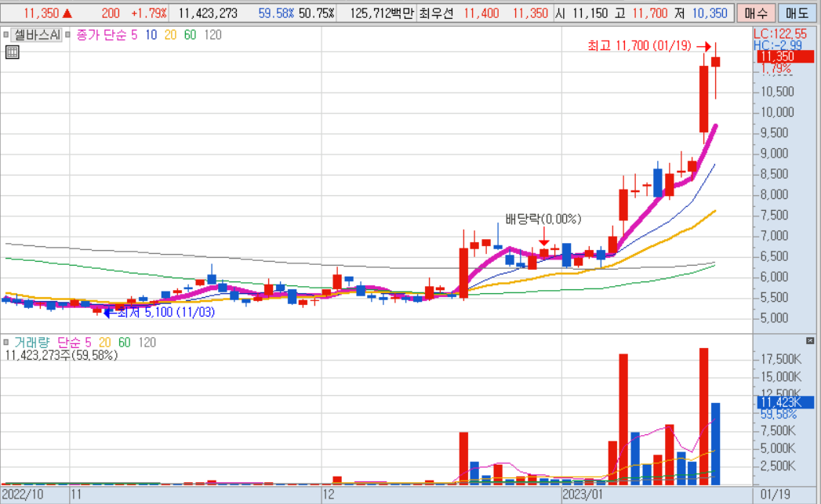Select the volume 60-day average label

pyautogui.click(x=124, y=343)
